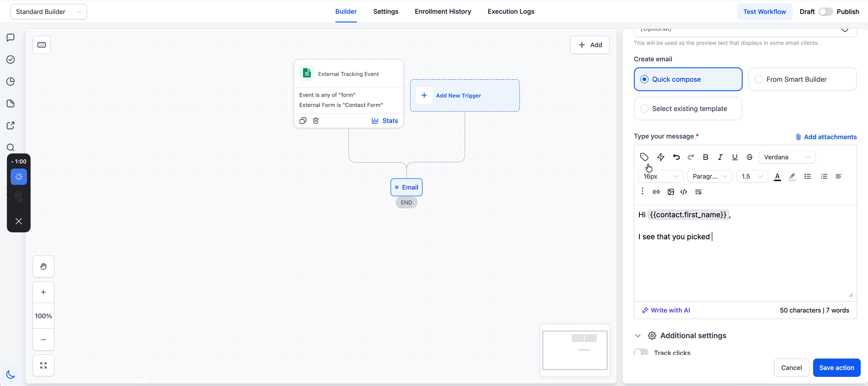
Task: Click Add New Trigger box
Action: 465,95
